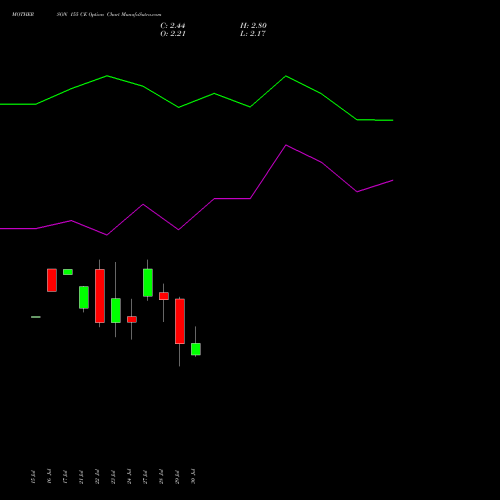Click the "28 Jul" date axis label

pyautogui.click(x=161, y=477)
